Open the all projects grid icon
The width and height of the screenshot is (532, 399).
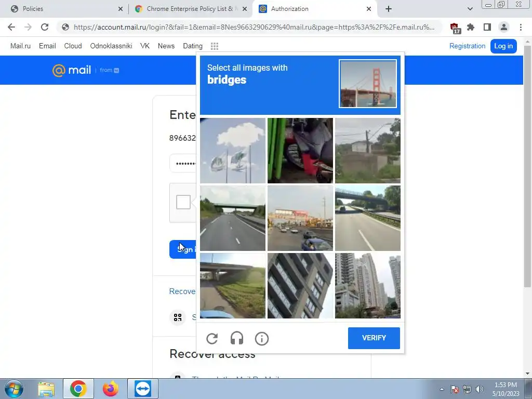[215, 46]
